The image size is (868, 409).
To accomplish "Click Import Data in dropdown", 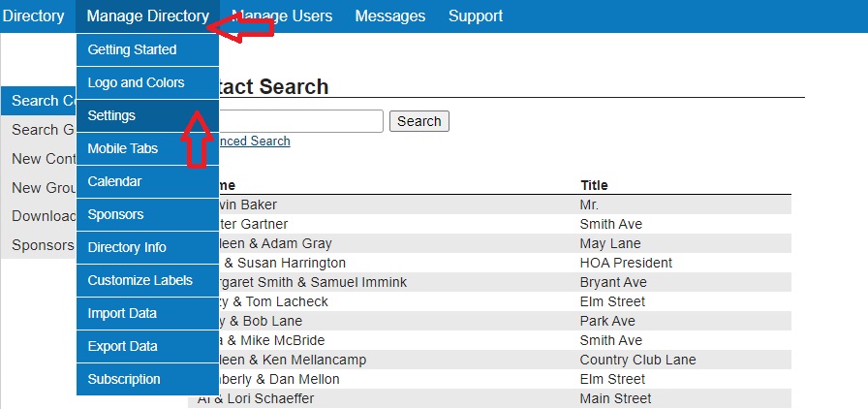I will pyautogui.click(x=122, y=313).
